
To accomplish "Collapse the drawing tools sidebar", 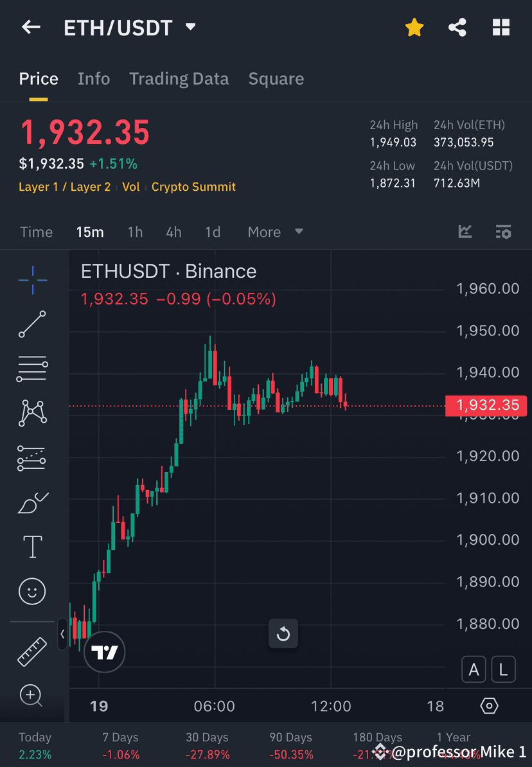I will [x=62, y=634].
